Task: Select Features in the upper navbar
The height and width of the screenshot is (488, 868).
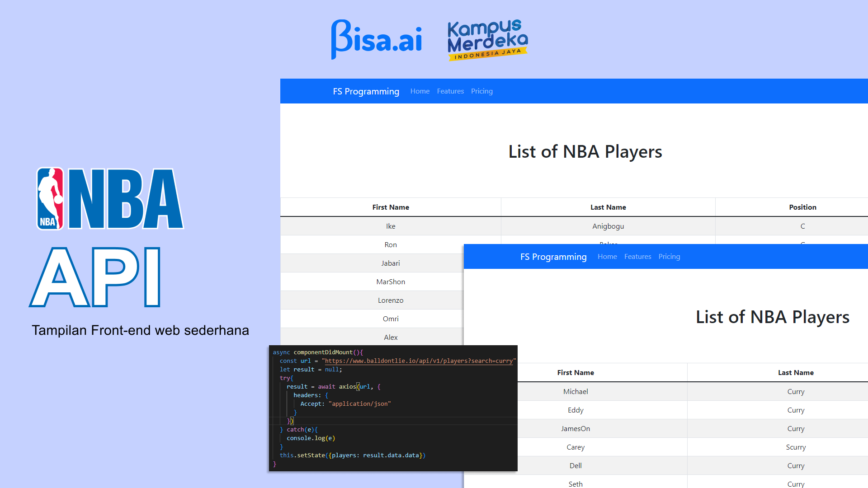Action: tap(450, 91)
